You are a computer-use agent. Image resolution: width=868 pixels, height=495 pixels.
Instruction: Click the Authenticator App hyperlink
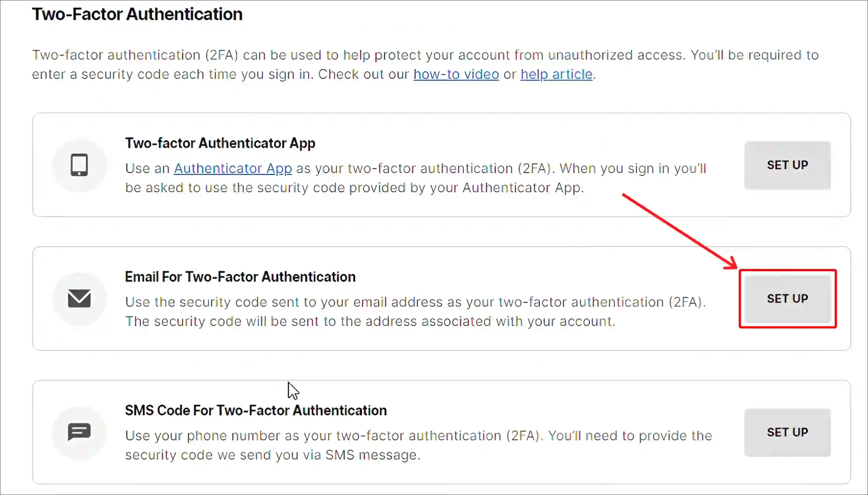pyautogui.click(x=233, y=167)
